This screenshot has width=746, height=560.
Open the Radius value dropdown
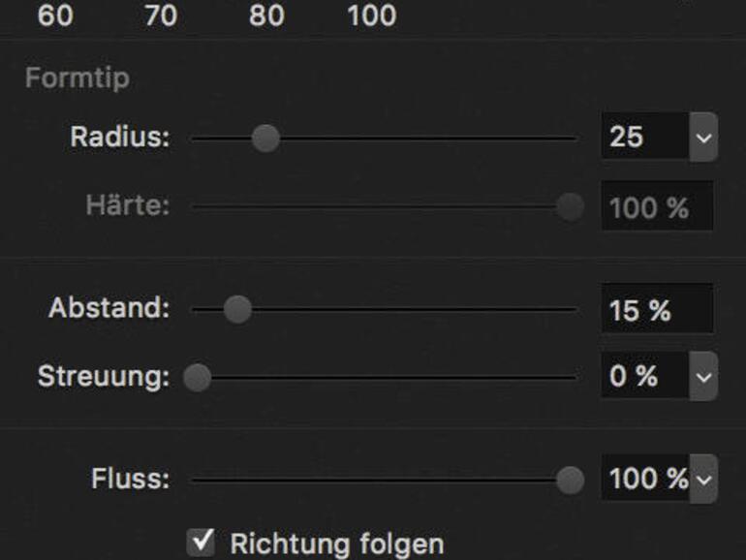click(x=703, y=138)
